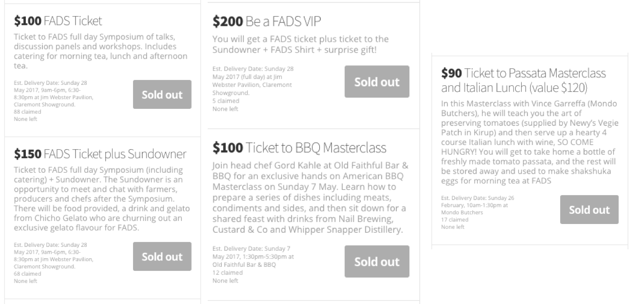
Task: Open "$100 Ticket to BBQ Masterclass" title
Action: [x=299, y=148]
